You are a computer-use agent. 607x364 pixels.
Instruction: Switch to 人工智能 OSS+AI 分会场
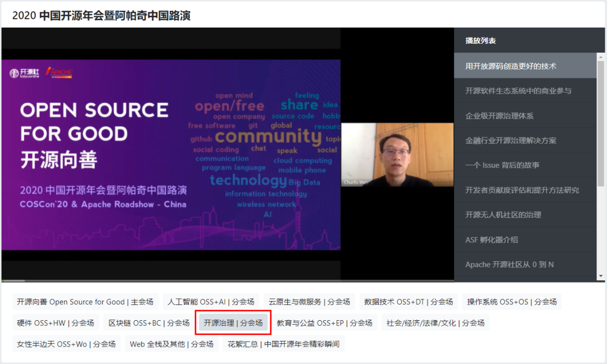click(211, 302)
